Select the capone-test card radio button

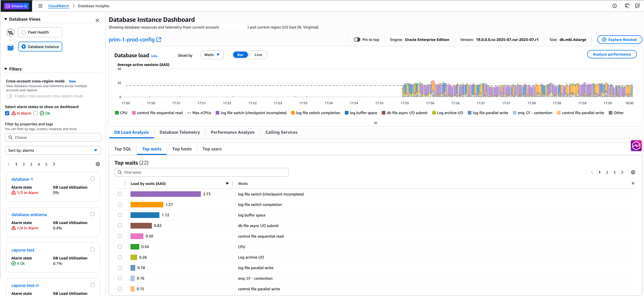[93, 250]
